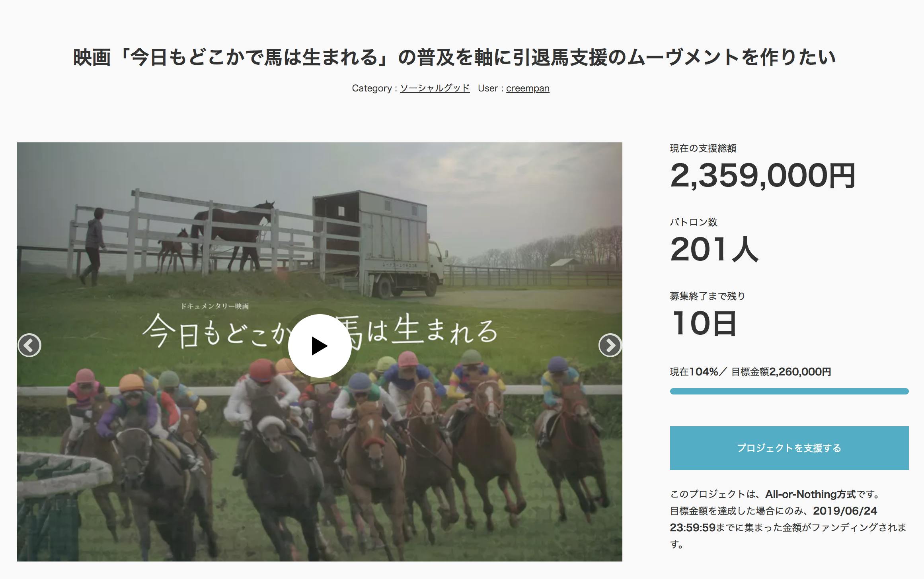
Task: Click the プロジェクトを支援する button
Action: pyautogui.click(x=789, y=448)
